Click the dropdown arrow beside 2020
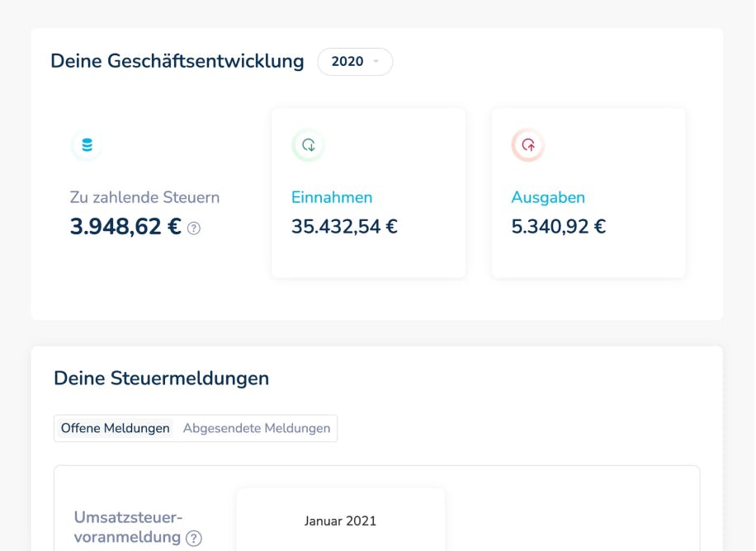This screenshot has width=756, height=551. tap(376, 61)
